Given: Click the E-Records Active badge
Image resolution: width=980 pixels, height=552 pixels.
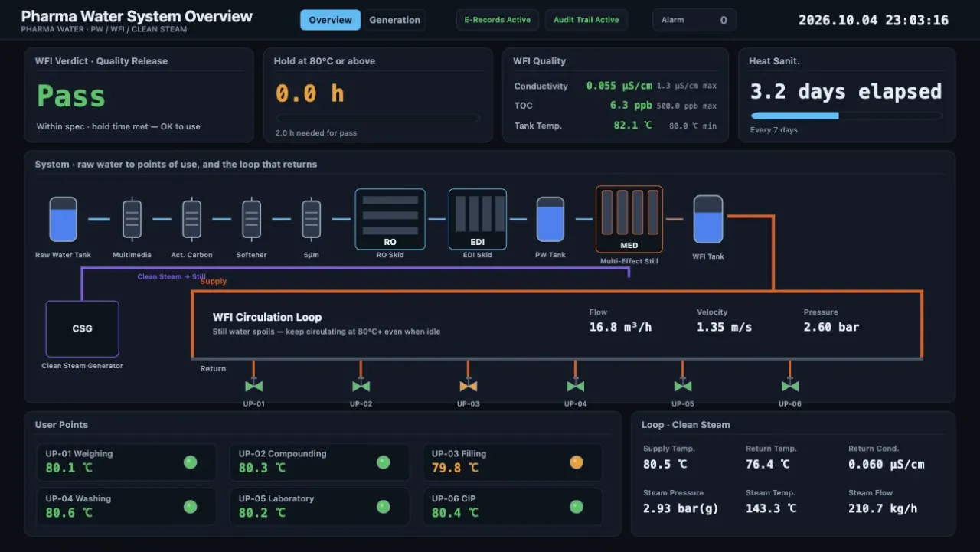Looking at the screenshot, I should coord(498,20).
